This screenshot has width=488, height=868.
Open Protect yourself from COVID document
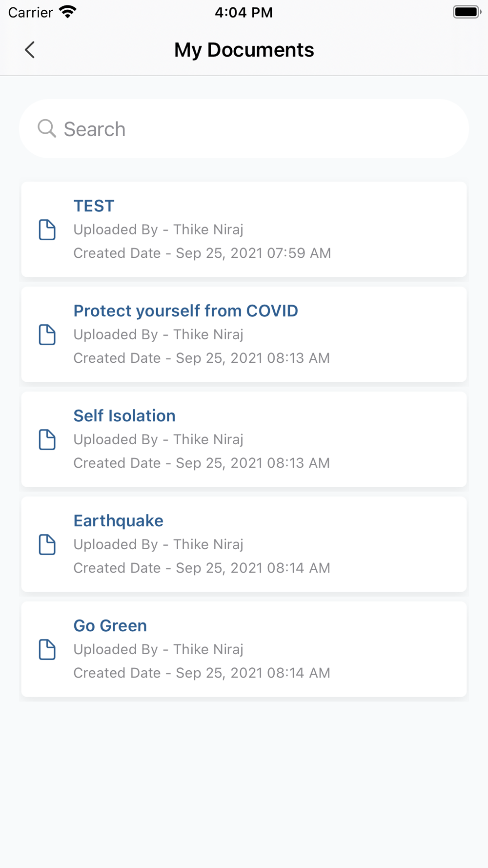[x=185, y=311]
